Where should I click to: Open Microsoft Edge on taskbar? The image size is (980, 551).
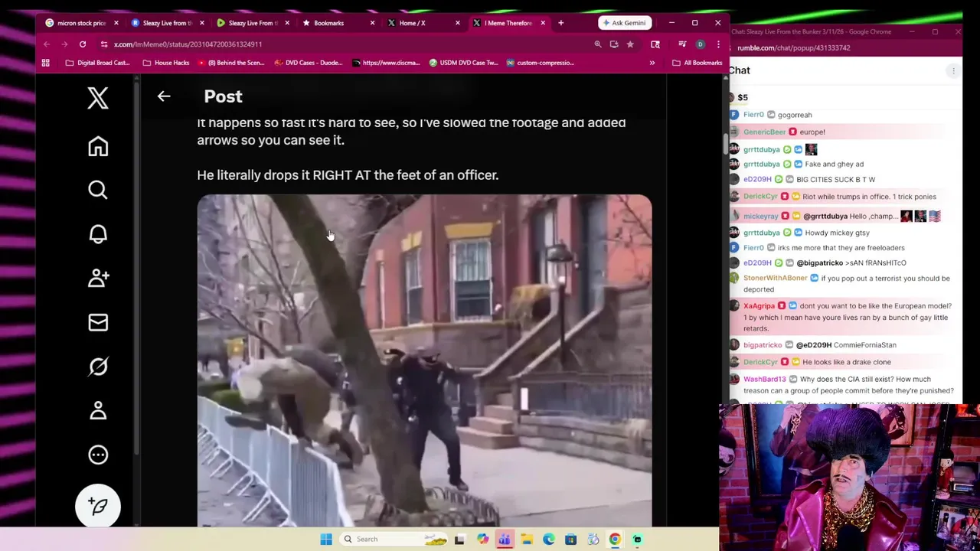tap(549, 540)
